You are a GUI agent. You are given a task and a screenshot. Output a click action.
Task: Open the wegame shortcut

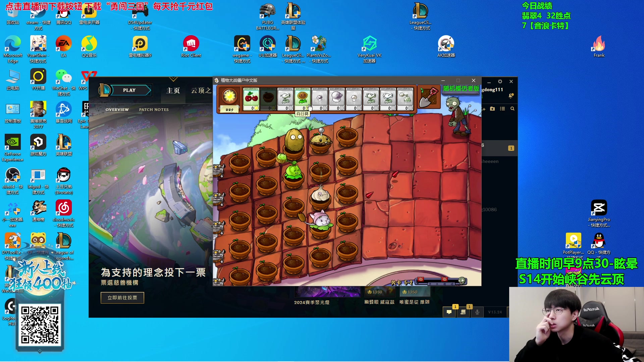tap(242, 49)
